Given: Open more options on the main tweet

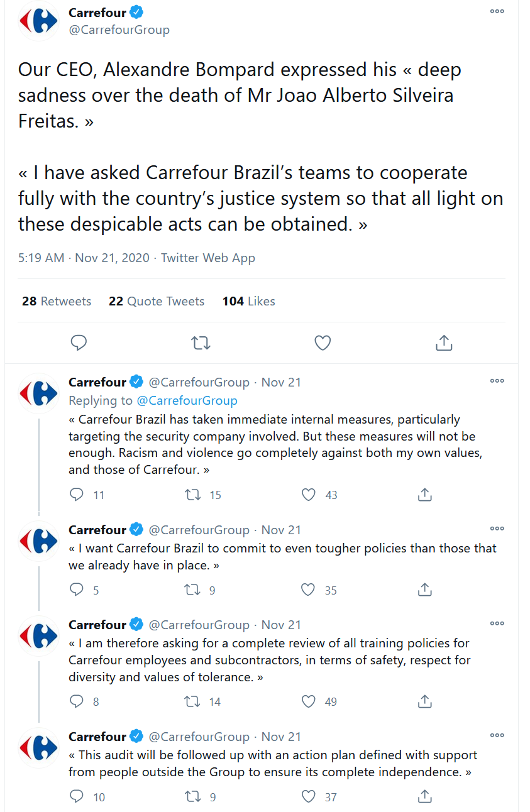Looking at the screenshot, I should 497,11.
